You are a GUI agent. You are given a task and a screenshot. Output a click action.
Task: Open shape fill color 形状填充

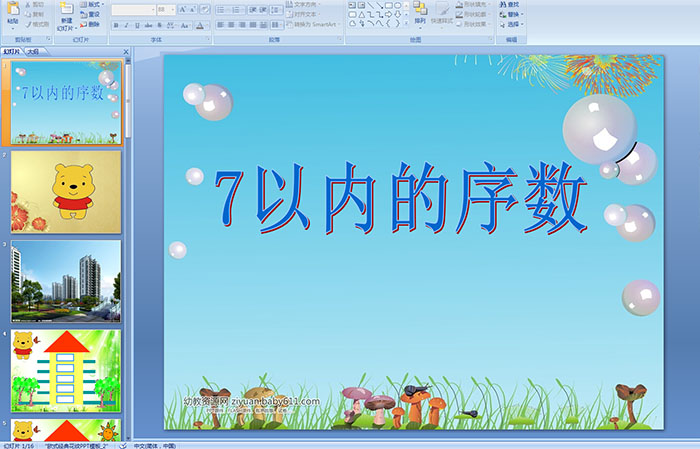pos(473,4)
